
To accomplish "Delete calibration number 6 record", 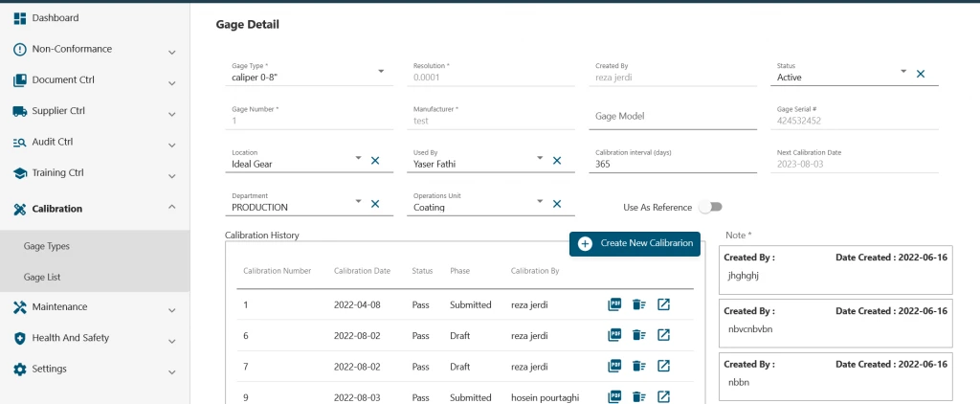I will (x=638, y=335).
